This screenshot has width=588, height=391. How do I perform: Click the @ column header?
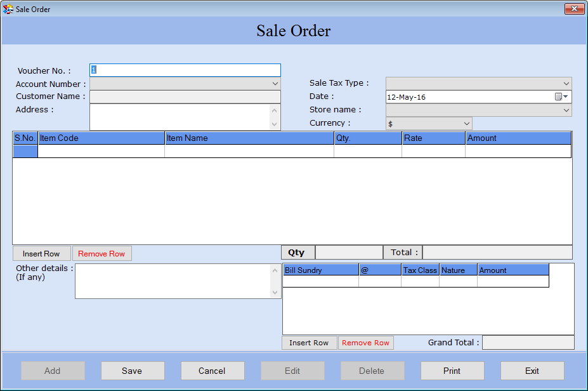[380, 270]
